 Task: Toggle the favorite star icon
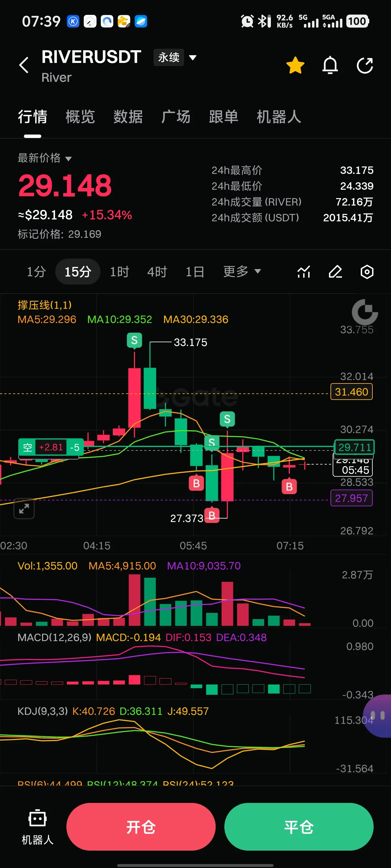pos(295,65)
